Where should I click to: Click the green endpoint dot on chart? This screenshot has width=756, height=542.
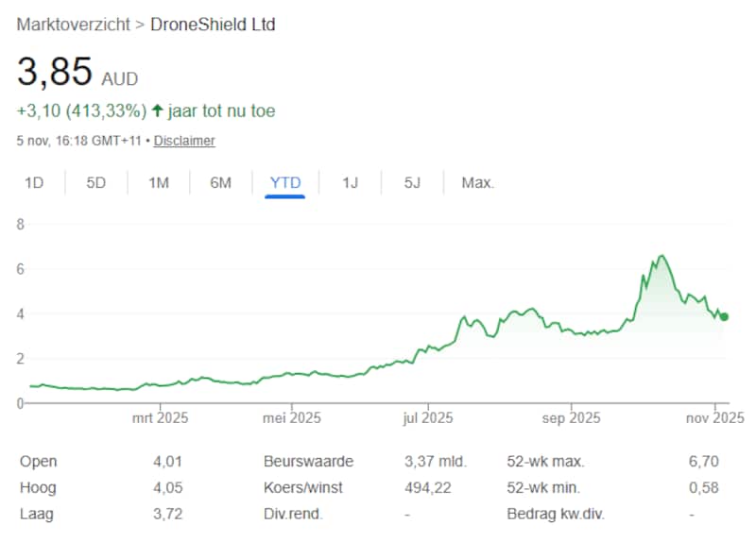(724, 316)
